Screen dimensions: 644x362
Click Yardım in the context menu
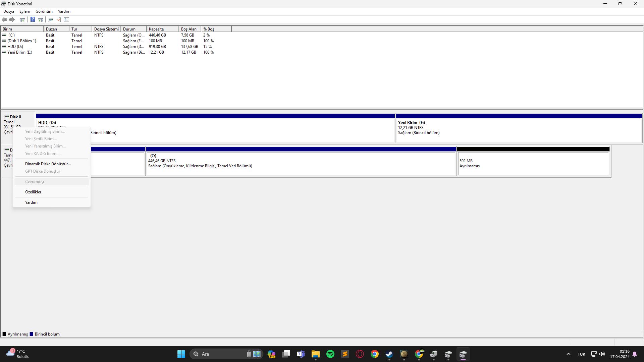(x=31, y=202)
